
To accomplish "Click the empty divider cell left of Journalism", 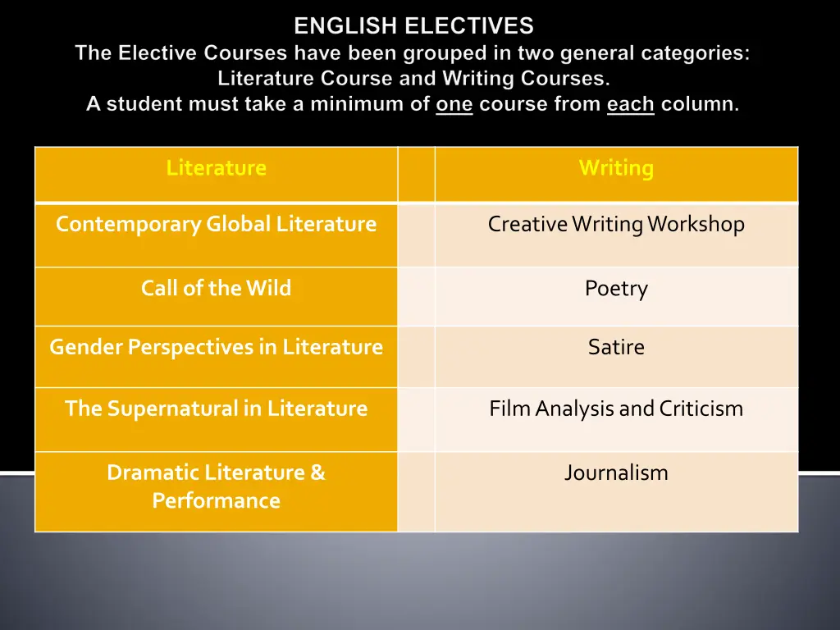I will (x=416, y=491).
